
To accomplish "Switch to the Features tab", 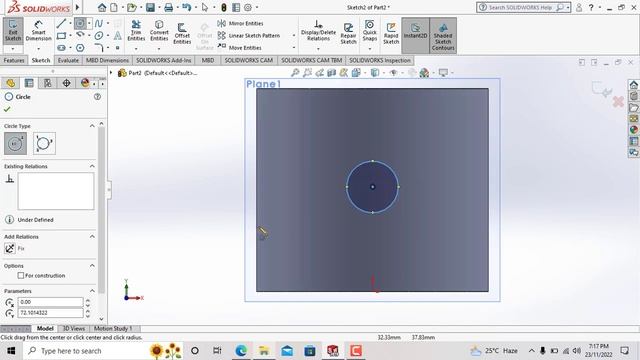I will [14, 60].
